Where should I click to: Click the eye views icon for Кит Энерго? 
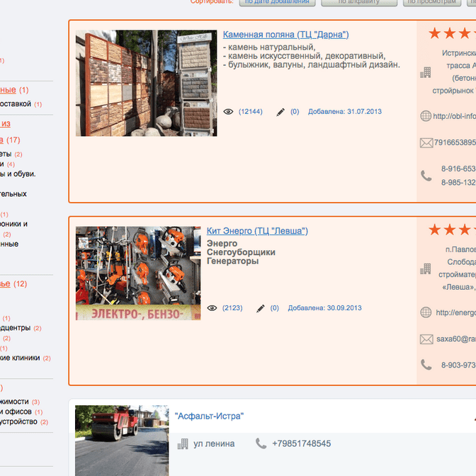[x=212, y=308]
